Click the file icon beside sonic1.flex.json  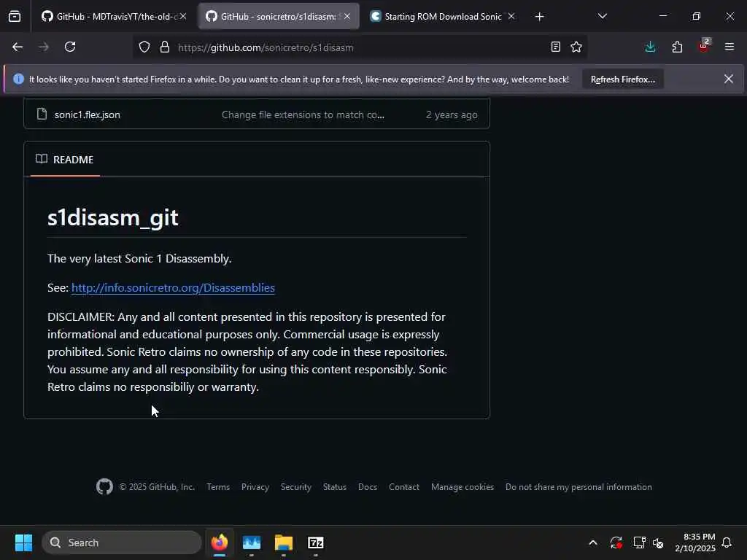(42, 114)
